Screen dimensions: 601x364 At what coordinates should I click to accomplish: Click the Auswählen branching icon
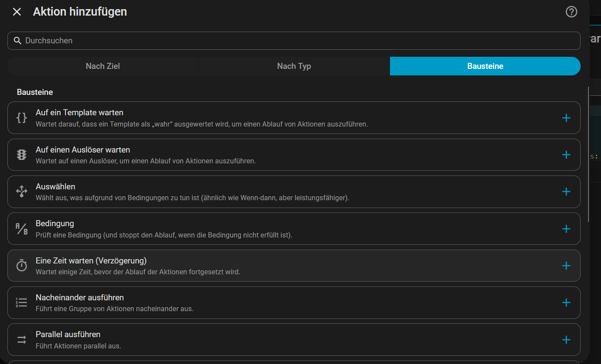[x=22, y=192]
